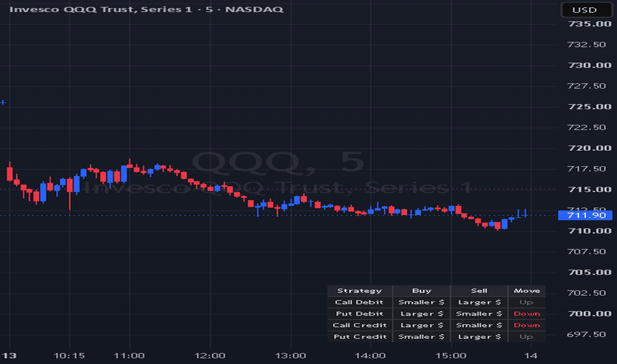Select the Put Credit strategy row label
Viewport: 617px width, 364px height.
coord(359,336)
